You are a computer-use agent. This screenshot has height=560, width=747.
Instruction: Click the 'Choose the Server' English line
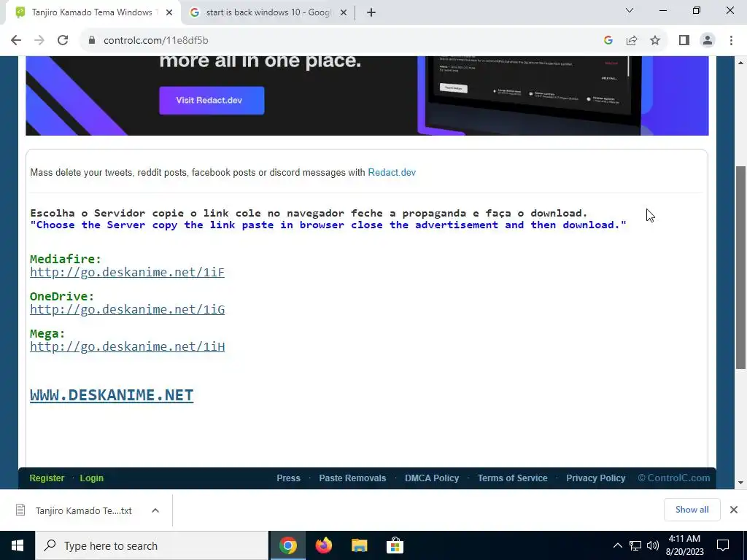(328, 225)
